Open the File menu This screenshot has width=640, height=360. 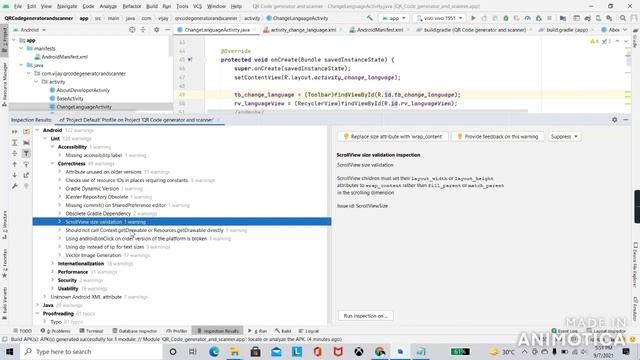pyautogui.click(x=18, y=6)
